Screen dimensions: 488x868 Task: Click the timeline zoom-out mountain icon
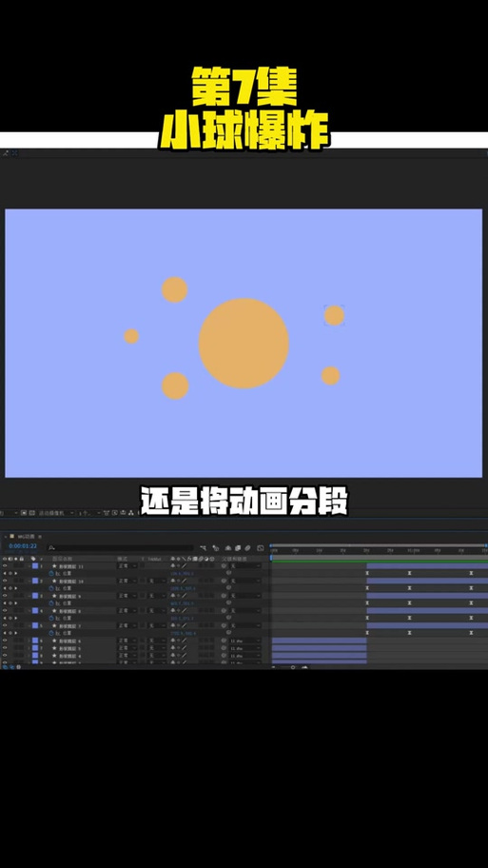pyautogui.click(x=273, y=667)
